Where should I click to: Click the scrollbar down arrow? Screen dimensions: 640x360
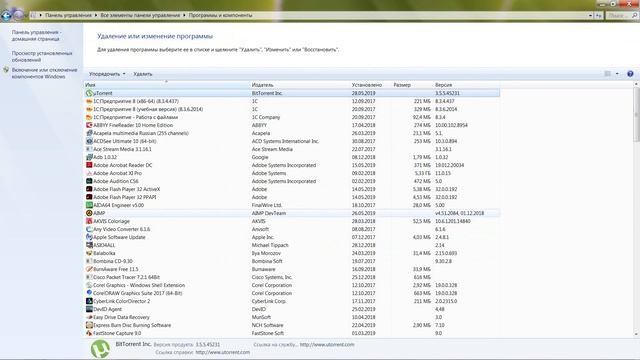(x=636, y=334)
